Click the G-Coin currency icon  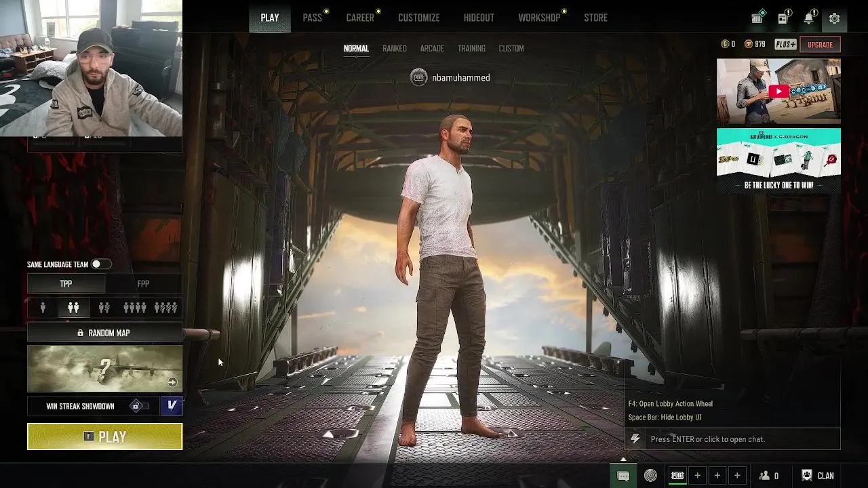point(725,44)
